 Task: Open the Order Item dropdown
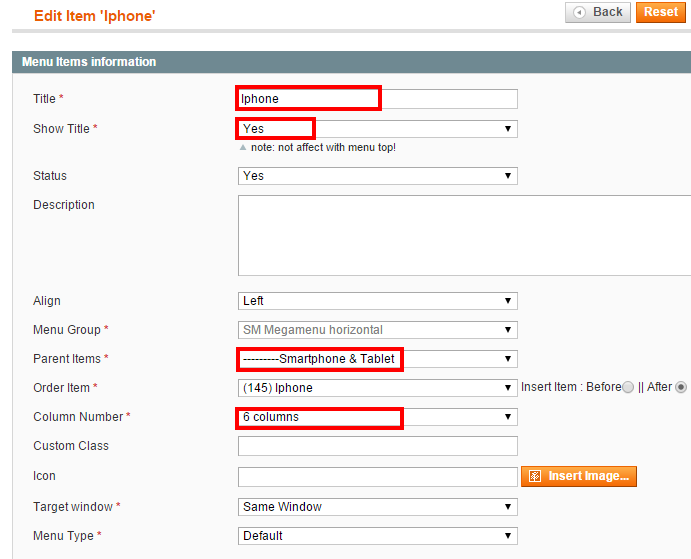tap(378, 388)
